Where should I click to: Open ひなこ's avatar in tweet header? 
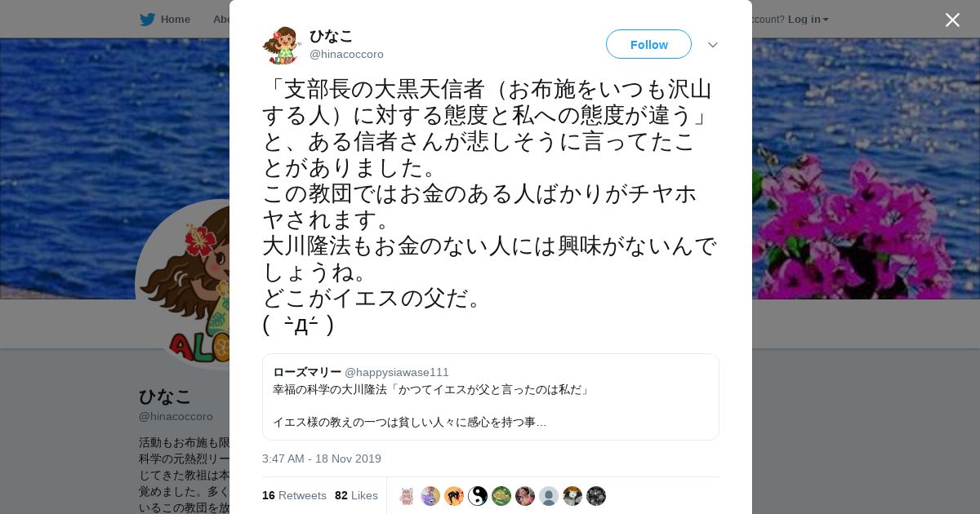coord(282,45)
